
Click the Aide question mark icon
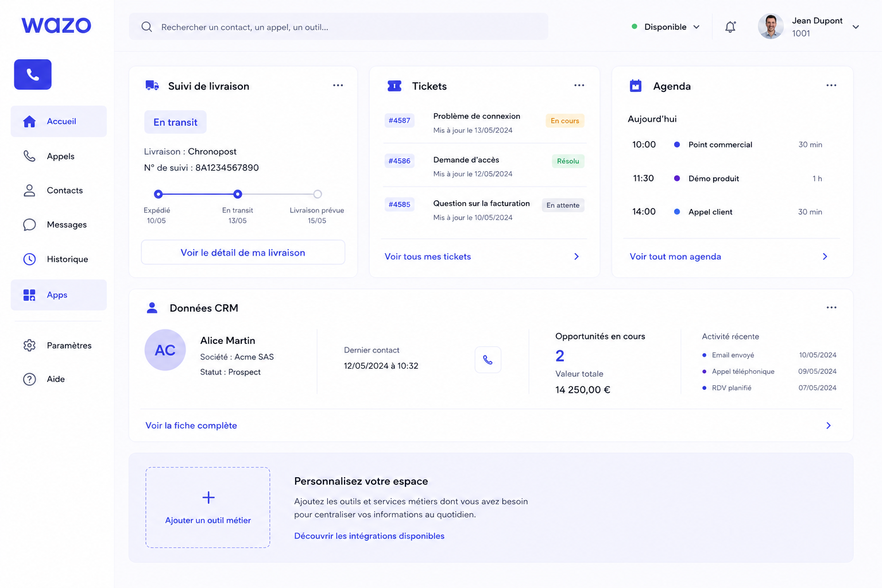29,379
